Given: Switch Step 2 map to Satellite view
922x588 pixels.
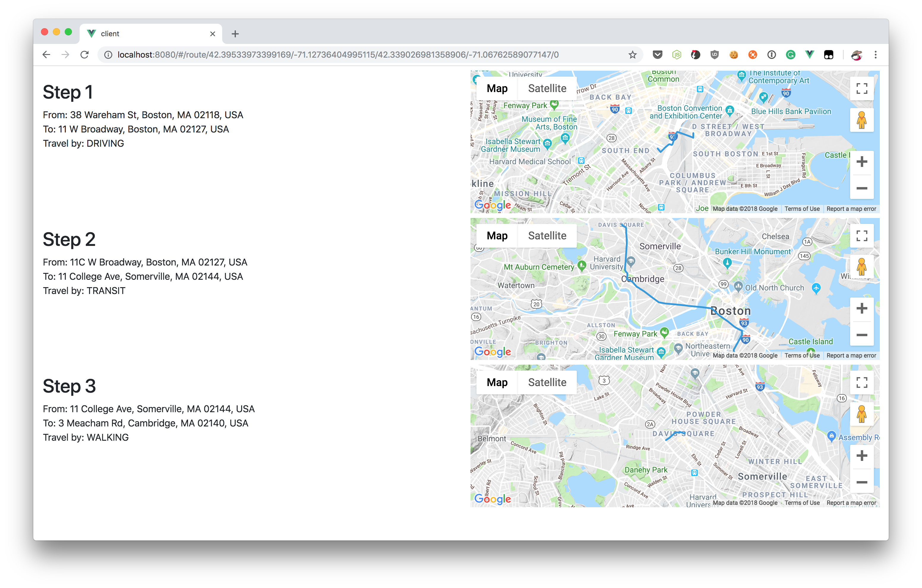Looking at the screenshot, I should point(547,236).
